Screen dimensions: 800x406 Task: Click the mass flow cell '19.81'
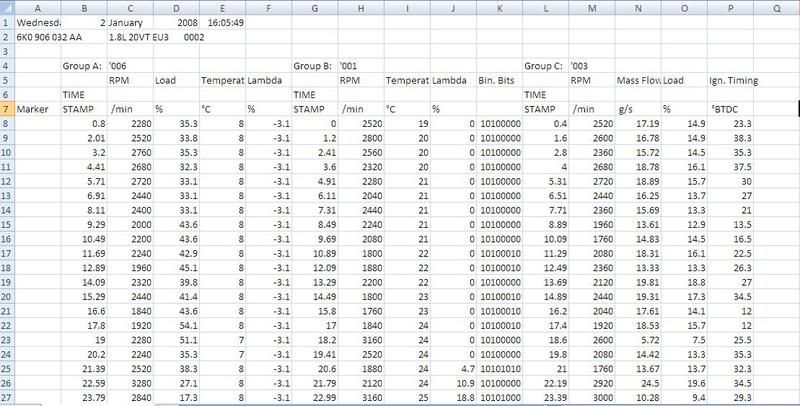point(638,282)
